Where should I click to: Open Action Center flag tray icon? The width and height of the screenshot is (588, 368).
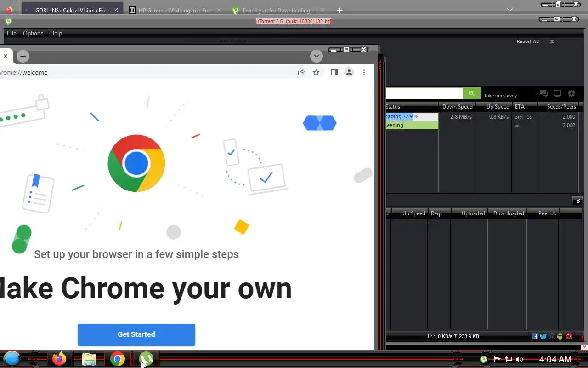[x=497, y=359]
